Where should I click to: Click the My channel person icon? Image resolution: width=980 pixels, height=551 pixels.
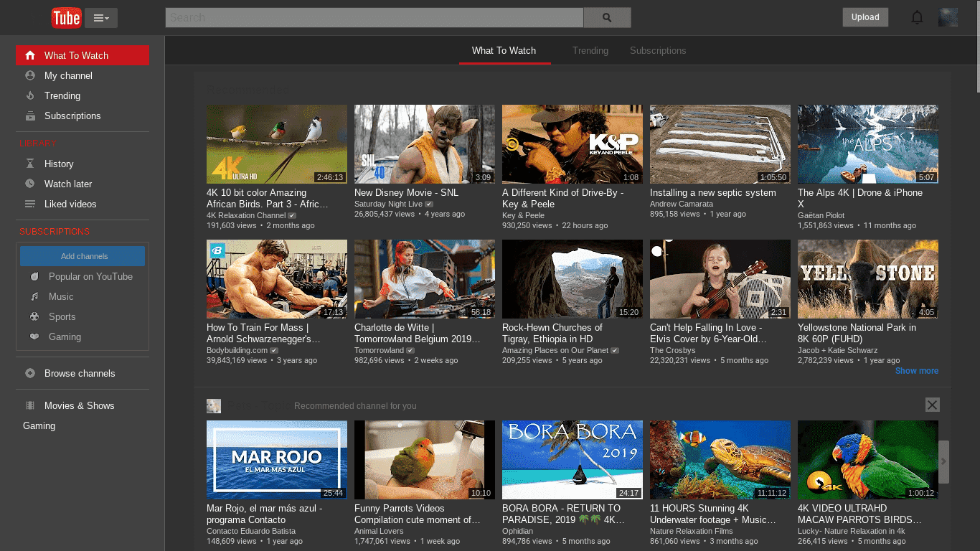30,75
